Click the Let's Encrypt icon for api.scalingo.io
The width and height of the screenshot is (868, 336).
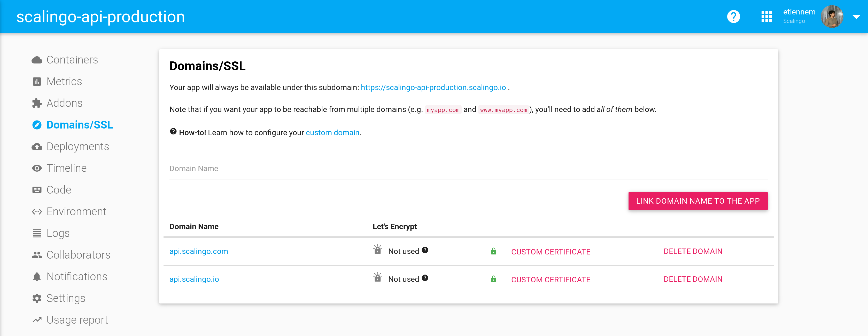point(377,277)
